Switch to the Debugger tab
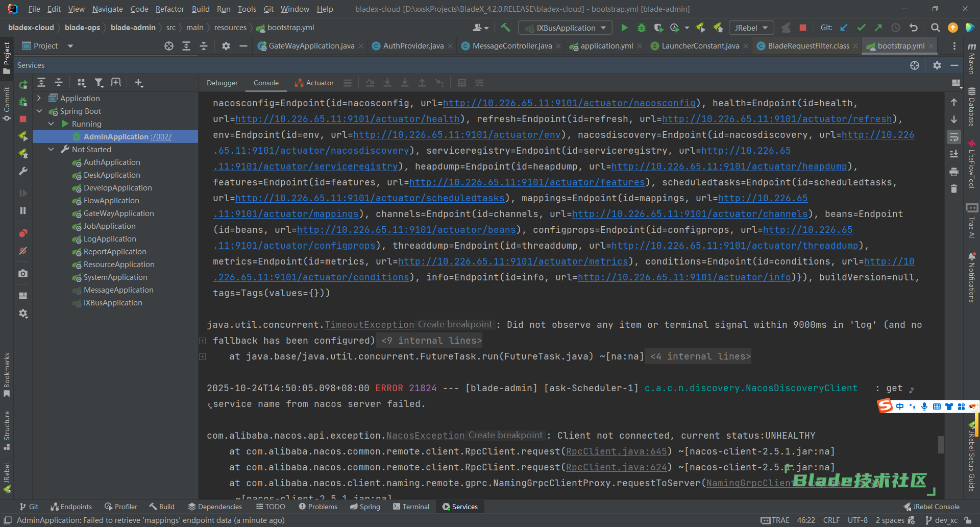 (222, 83)
